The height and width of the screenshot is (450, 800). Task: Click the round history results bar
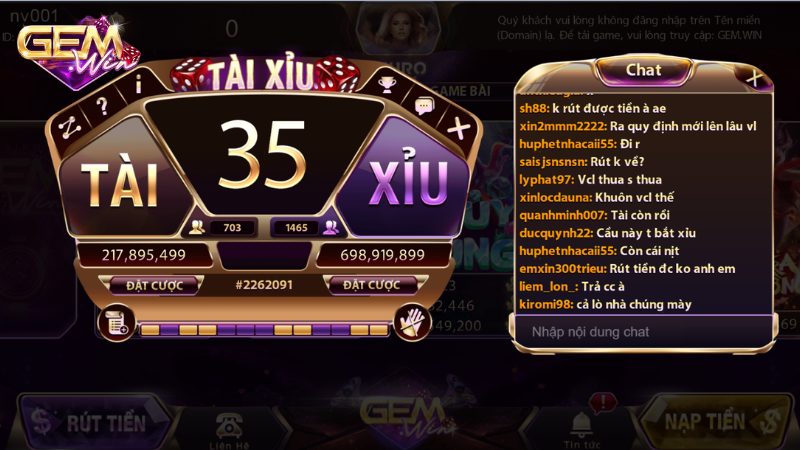coord(263,331)
